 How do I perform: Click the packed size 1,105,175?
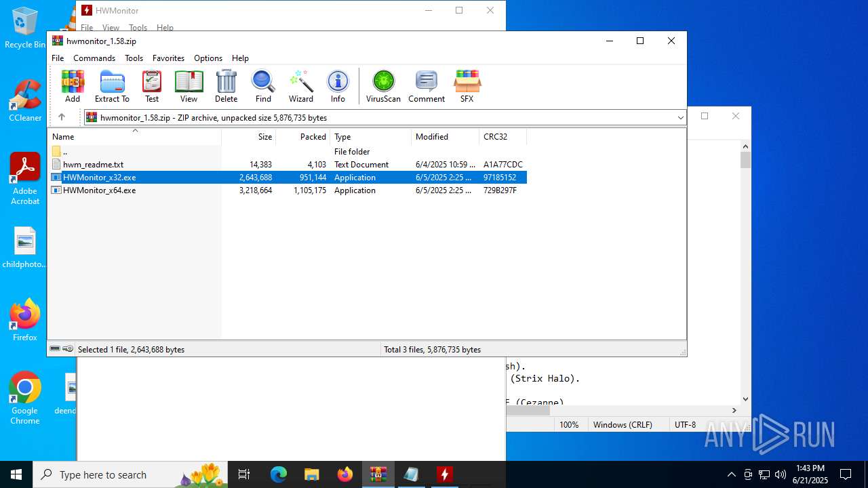310,190
